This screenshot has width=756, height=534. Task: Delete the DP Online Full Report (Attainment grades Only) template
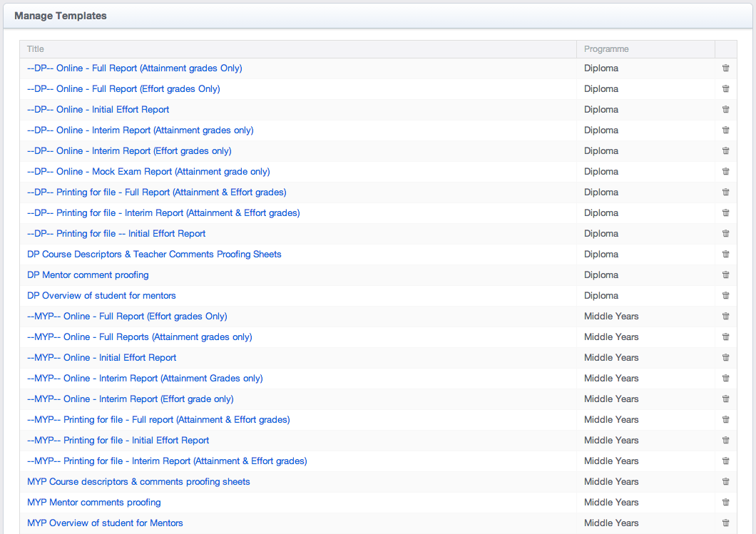(725, 68)
